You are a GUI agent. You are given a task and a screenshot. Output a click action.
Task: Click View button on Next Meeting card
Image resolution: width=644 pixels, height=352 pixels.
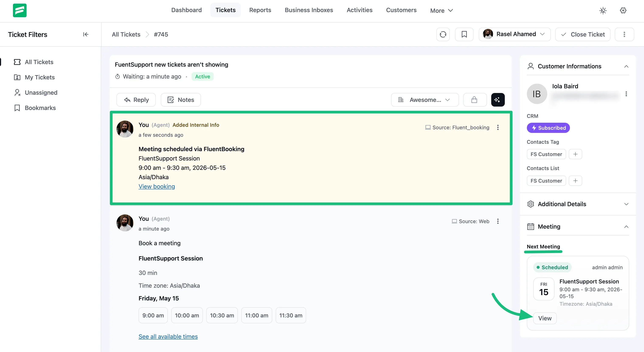point(545,318)
